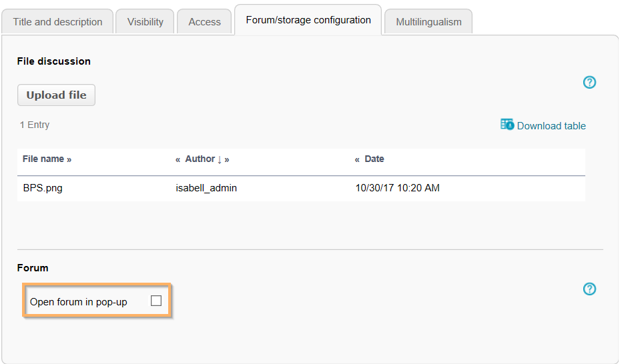The image size is (622, 364).
Task: Click the Download table icon
Action: [x=507, y=125]
